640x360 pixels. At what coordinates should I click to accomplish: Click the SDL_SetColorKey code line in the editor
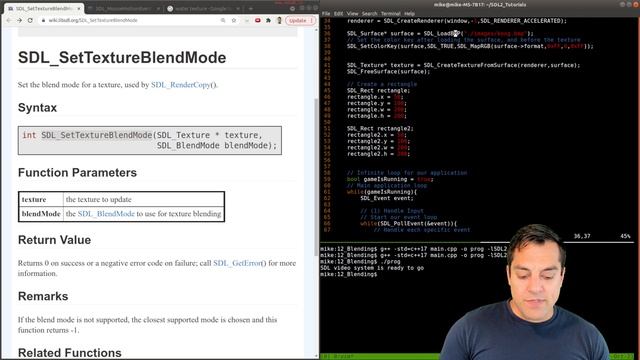point(470,47)
